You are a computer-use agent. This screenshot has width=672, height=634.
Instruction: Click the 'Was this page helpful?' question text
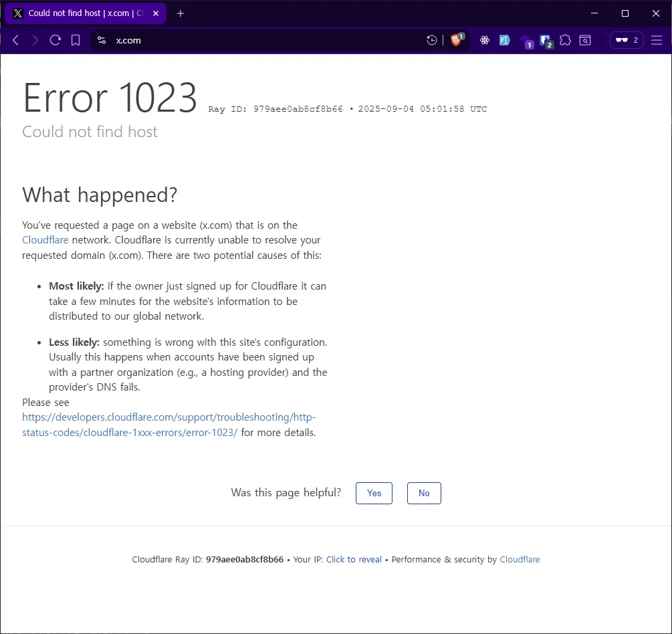[286, 492]
